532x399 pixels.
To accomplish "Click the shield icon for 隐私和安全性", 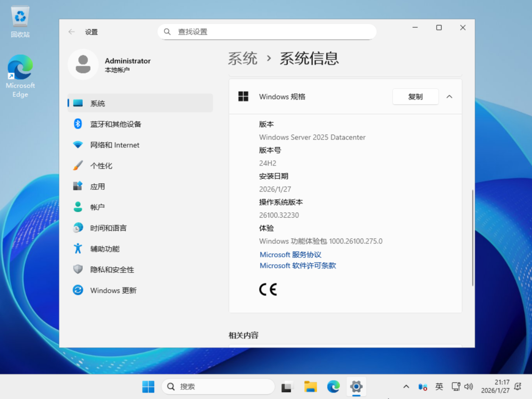I will coord(78,269).
